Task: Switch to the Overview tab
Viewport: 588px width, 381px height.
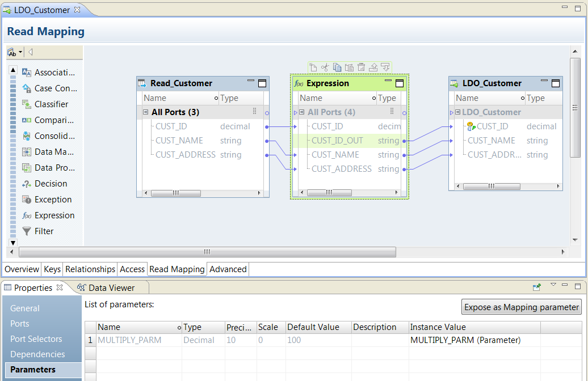Action: pos(22,269)
